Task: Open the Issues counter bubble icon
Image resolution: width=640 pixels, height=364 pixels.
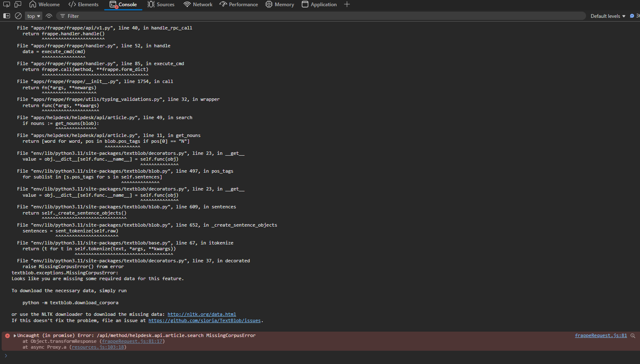Action: pos(633,16)
